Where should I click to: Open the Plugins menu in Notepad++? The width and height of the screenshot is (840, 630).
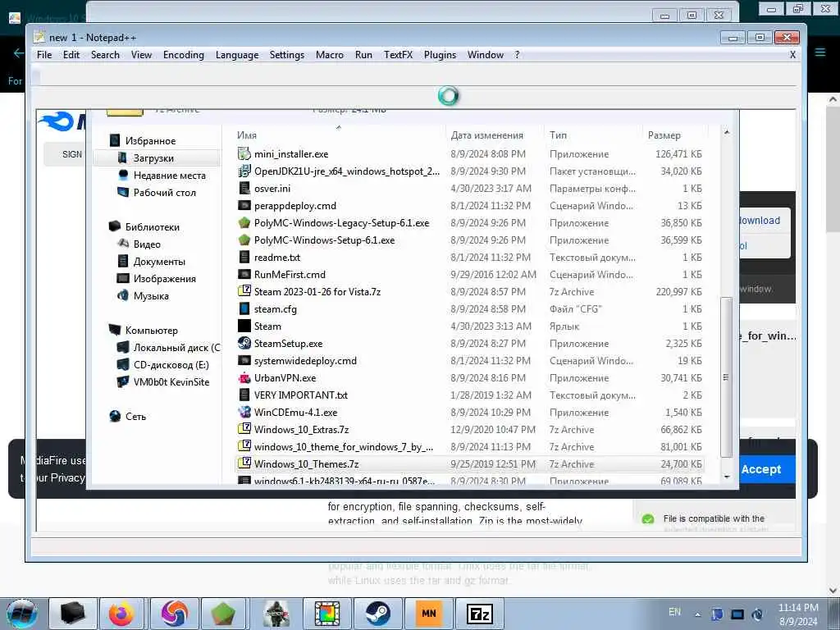[x=440, y=55]
